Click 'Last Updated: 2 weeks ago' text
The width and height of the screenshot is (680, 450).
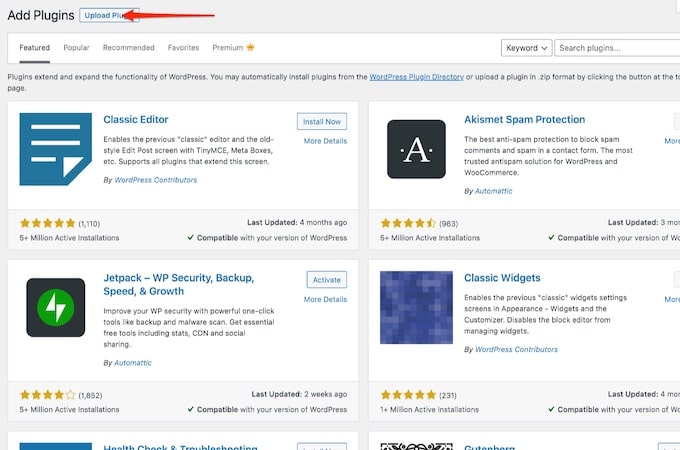tap(299, 394)
